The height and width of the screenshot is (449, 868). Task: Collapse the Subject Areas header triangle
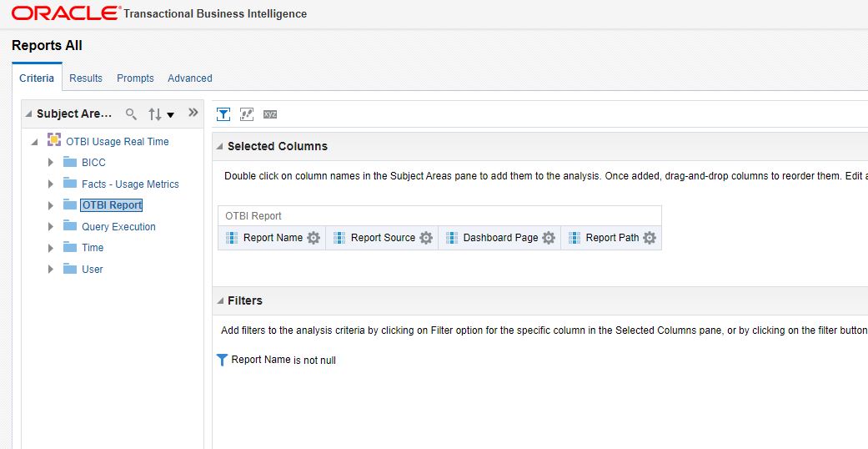click(x=28, y=114)
